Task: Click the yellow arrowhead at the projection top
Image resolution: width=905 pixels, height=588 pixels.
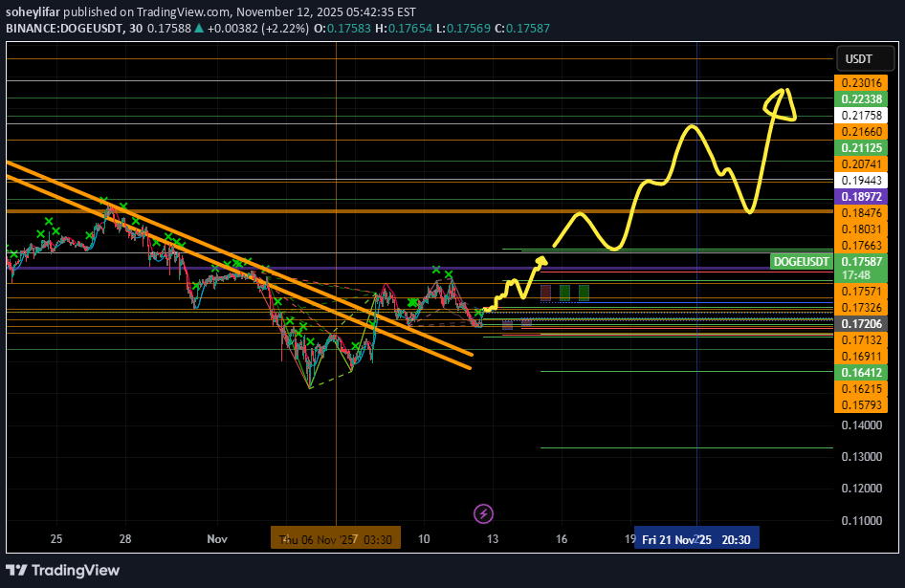Action: (783, 105)
